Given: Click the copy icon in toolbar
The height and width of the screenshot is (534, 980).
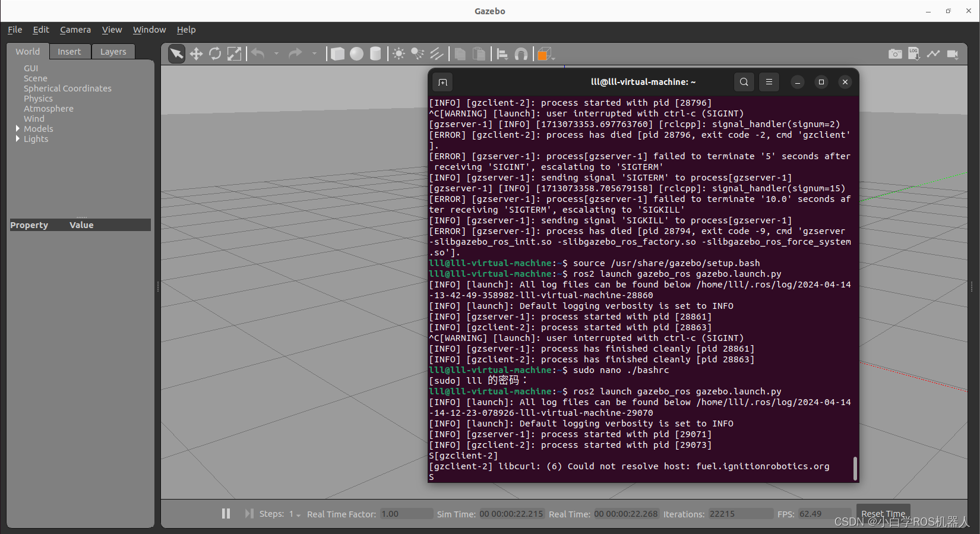Looking at the screenshot, I should [x=460, y=54].
